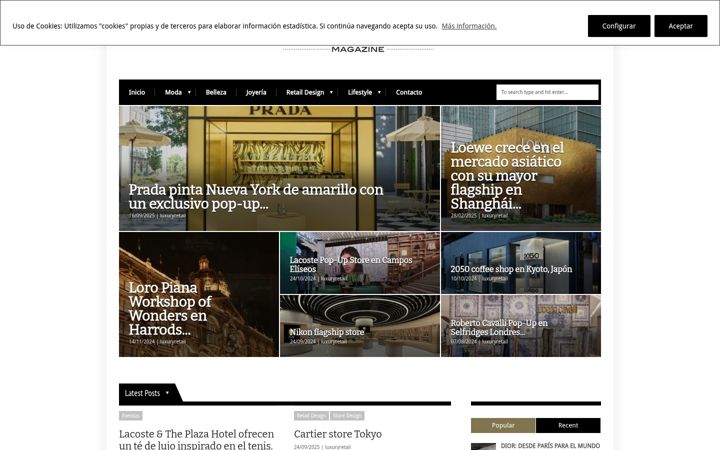
Task: Open 2050 coffee shop en Kyoto article
Action: tap(511, 269)
